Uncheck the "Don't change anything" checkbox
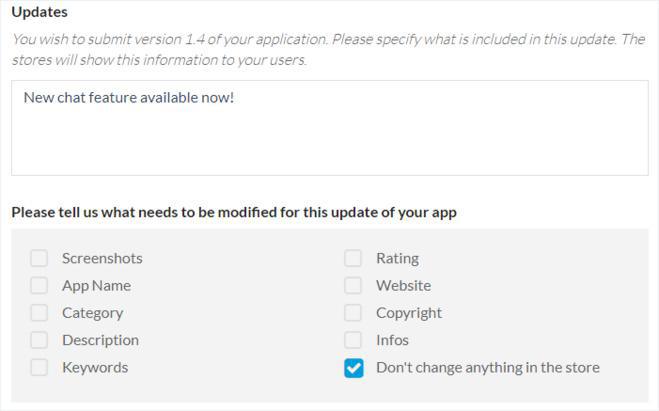The width and height of the screenshot is (659, 411). [353, 367]
